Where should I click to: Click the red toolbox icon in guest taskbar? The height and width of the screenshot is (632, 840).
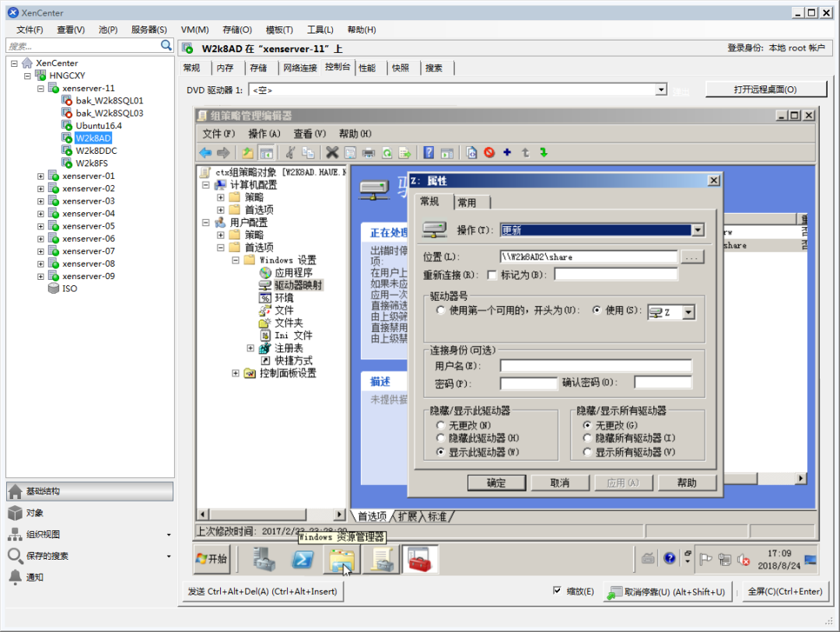click(420, 559)
